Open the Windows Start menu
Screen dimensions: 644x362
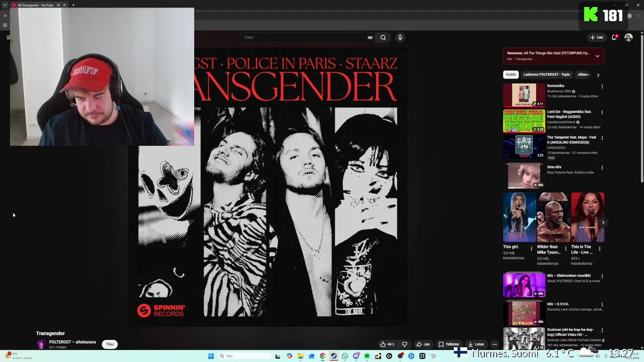tap(211, 356)
